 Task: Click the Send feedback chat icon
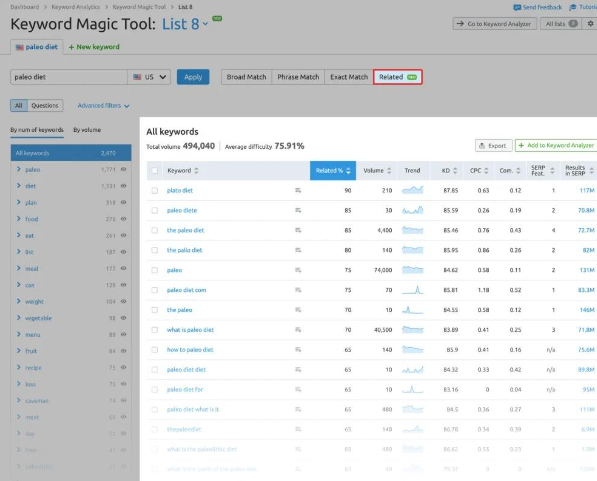tap(517, 7)
